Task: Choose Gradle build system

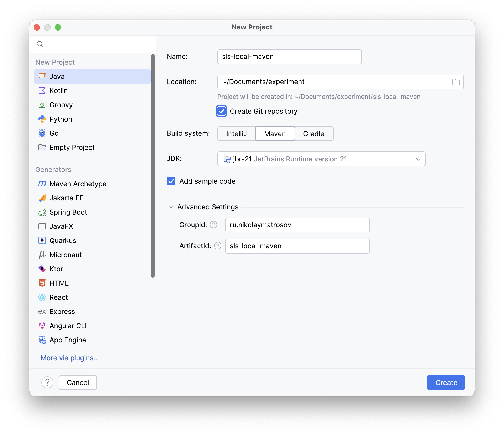Action: pyautogui.click(x=314, y=134)
